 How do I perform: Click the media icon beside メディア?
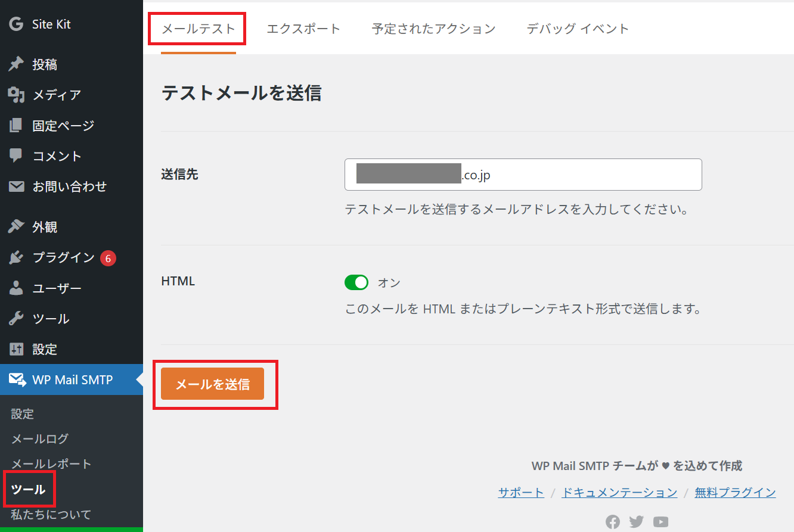[16, 95]
